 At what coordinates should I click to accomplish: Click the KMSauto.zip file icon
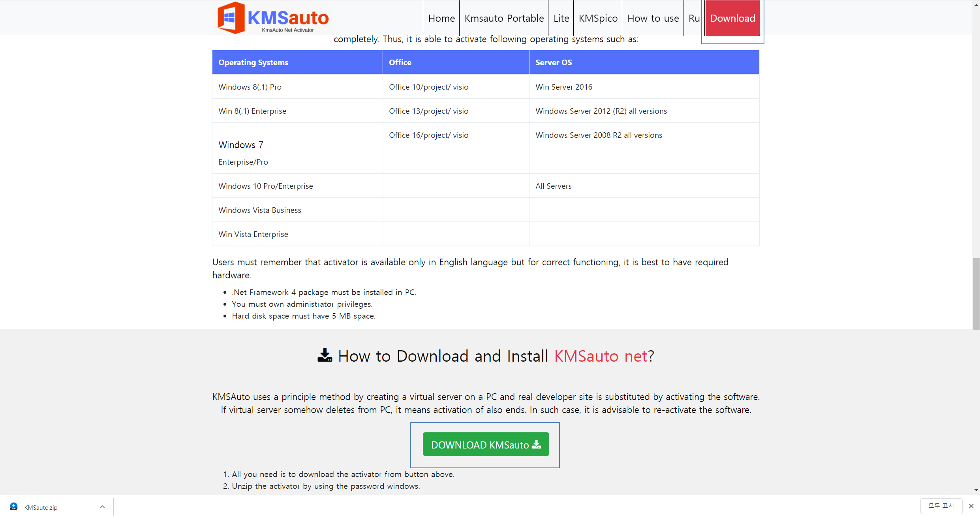point(14,507)
